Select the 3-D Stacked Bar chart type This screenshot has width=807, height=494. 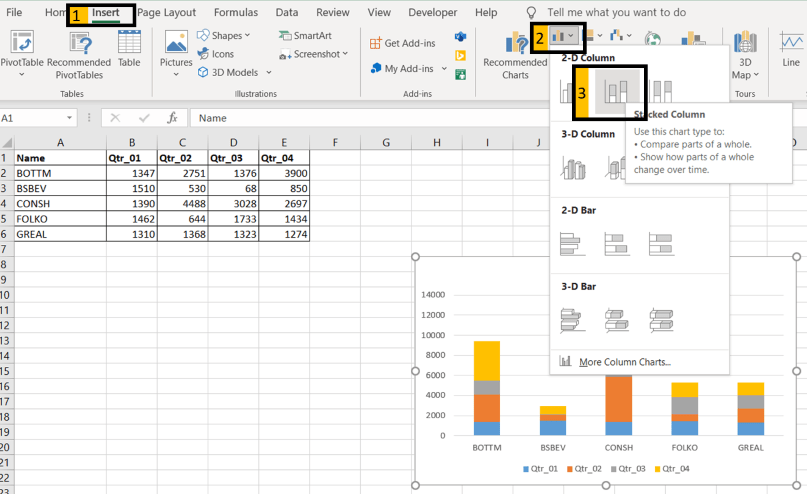617,320
